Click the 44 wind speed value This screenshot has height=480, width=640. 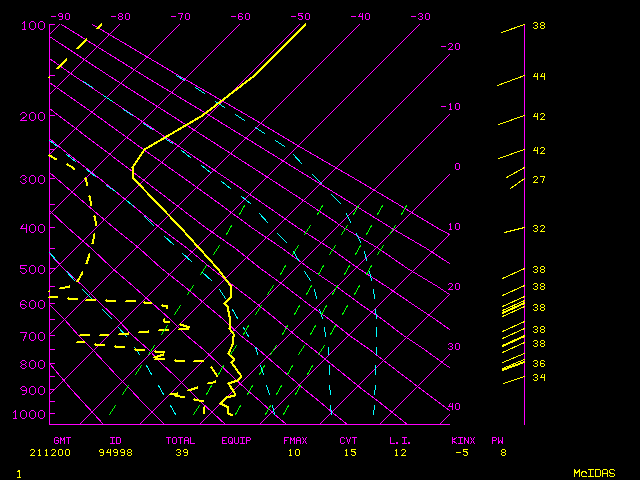click(x=538, y=76)
